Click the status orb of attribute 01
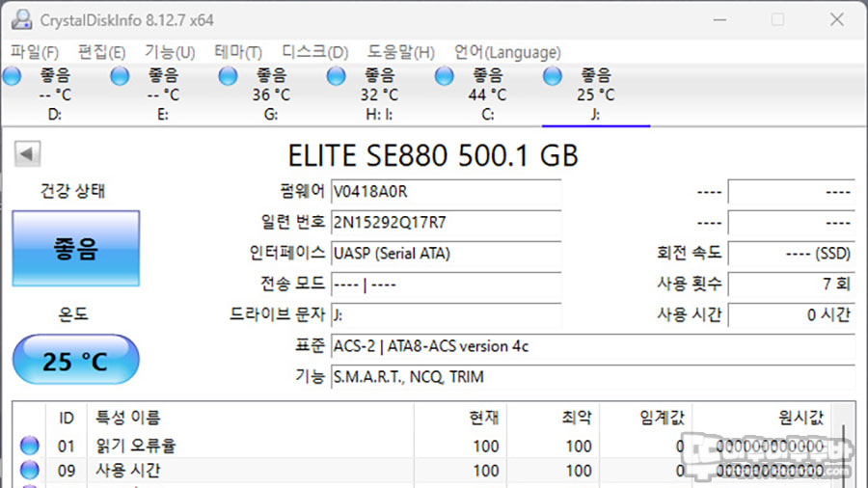This screenshot has width=868, height=488. point(29,446)
